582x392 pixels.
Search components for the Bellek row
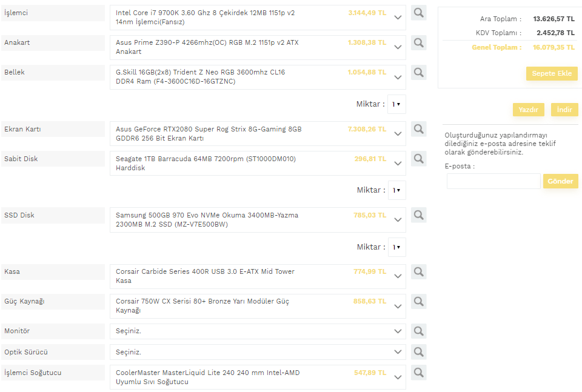[x=418, y=72]
